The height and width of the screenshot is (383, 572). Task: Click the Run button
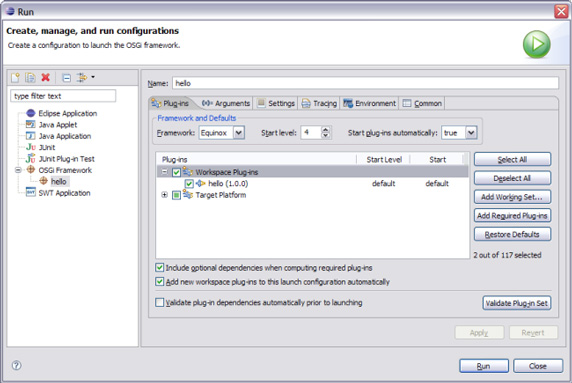point(484,366)
